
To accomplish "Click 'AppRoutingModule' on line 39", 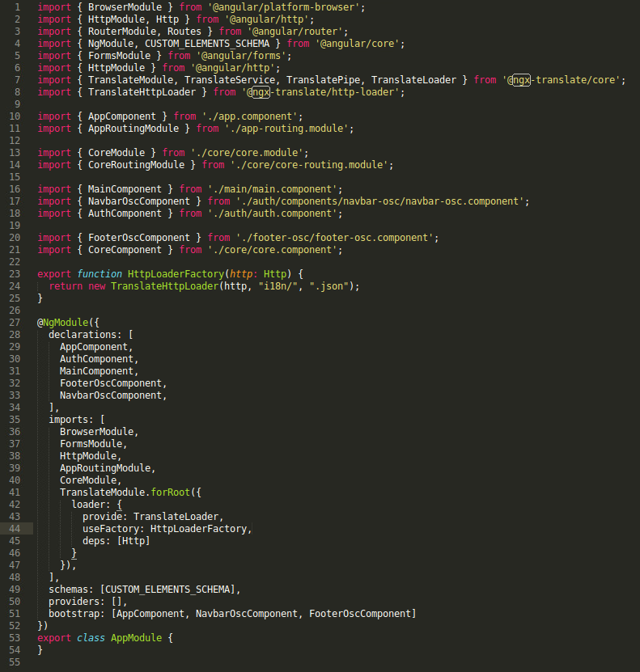I will pyautogui.click(x=105, y=468).
